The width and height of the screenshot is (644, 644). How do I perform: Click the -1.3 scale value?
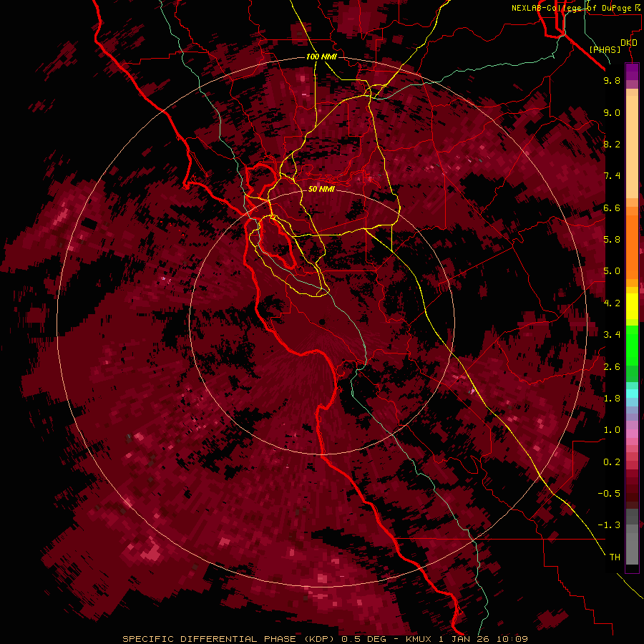click(609, 525)
